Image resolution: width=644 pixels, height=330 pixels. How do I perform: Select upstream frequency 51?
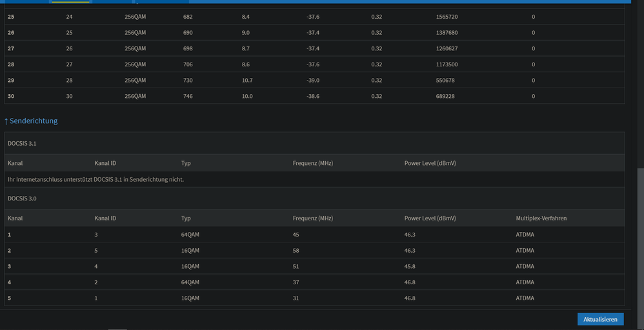coord(296,266)
